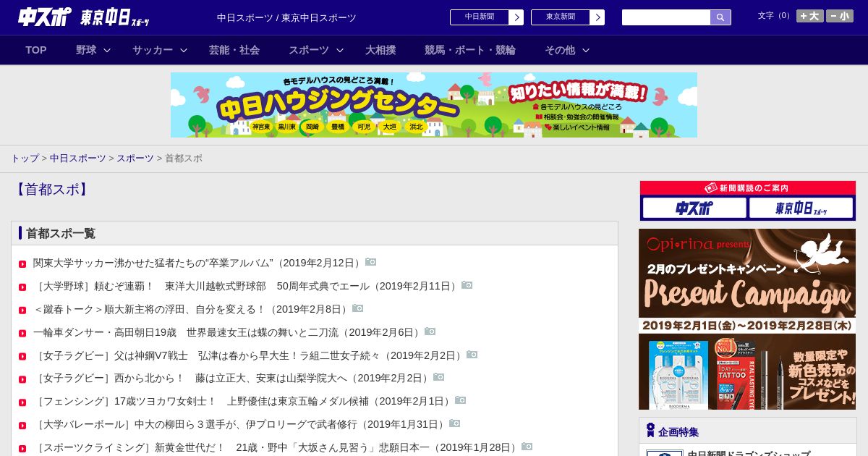
Task: Open article 父は神鋼V7戦士 弘津
Action: coord(248,355)
